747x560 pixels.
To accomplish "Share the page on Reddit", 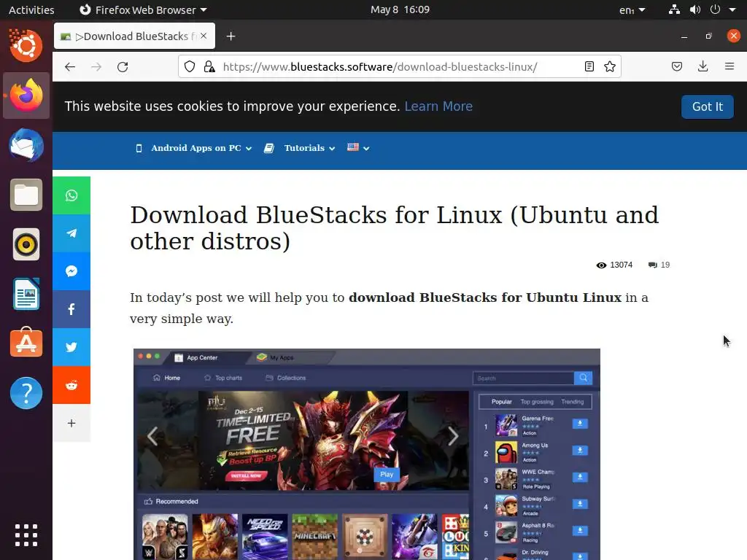I will 71,385.
